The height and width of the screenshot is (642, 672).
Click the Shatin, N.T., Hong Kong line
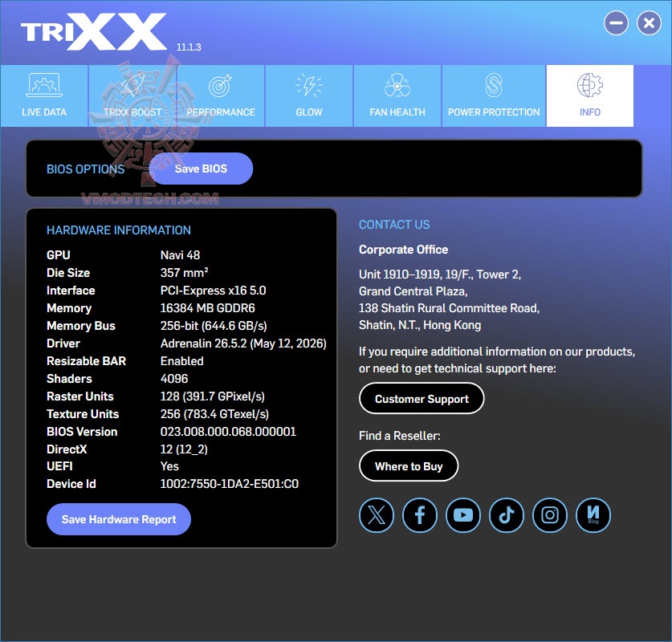point(420,325)
